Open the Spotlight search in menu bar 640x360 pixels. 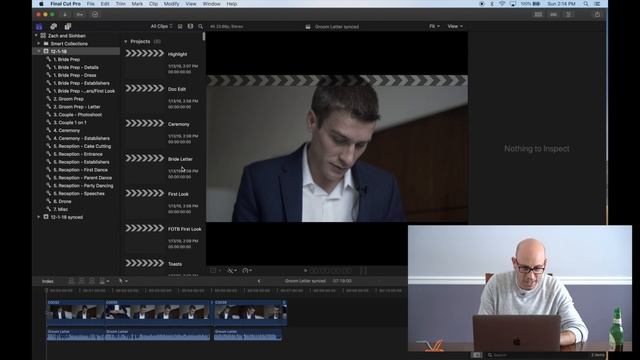click(x=586, y=4)
